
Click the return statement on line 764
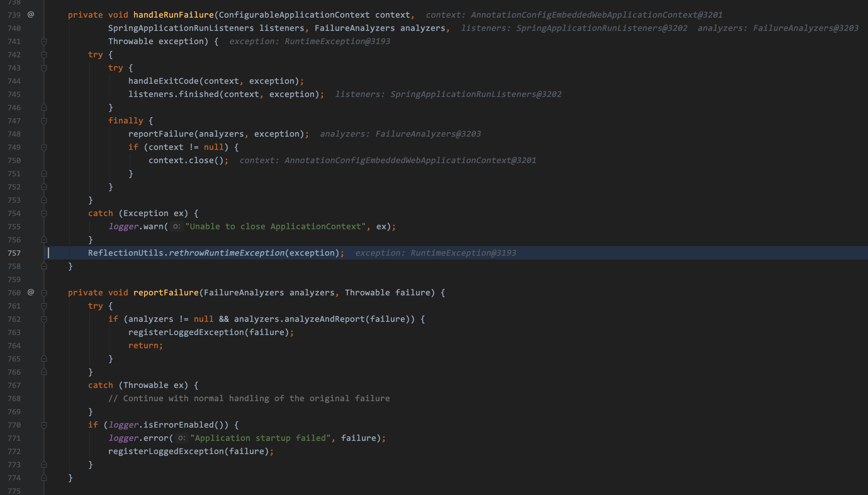[145, 345]
